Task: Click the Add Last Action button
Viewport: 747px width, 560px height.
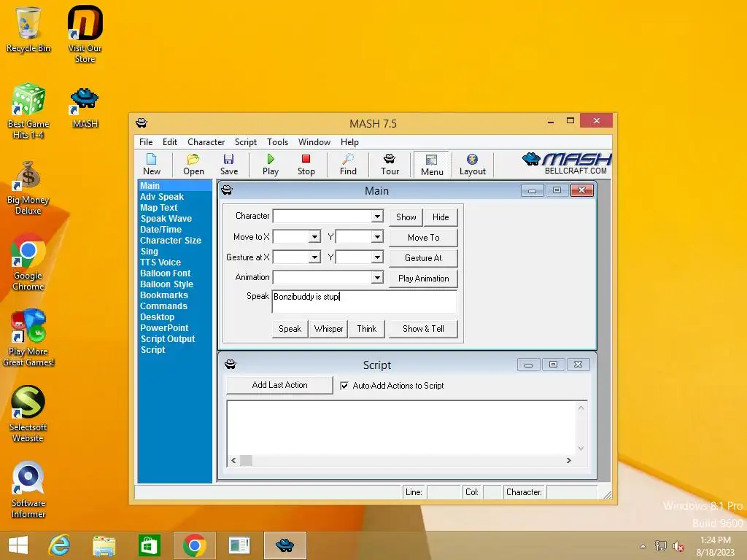Action: point(279,385)
